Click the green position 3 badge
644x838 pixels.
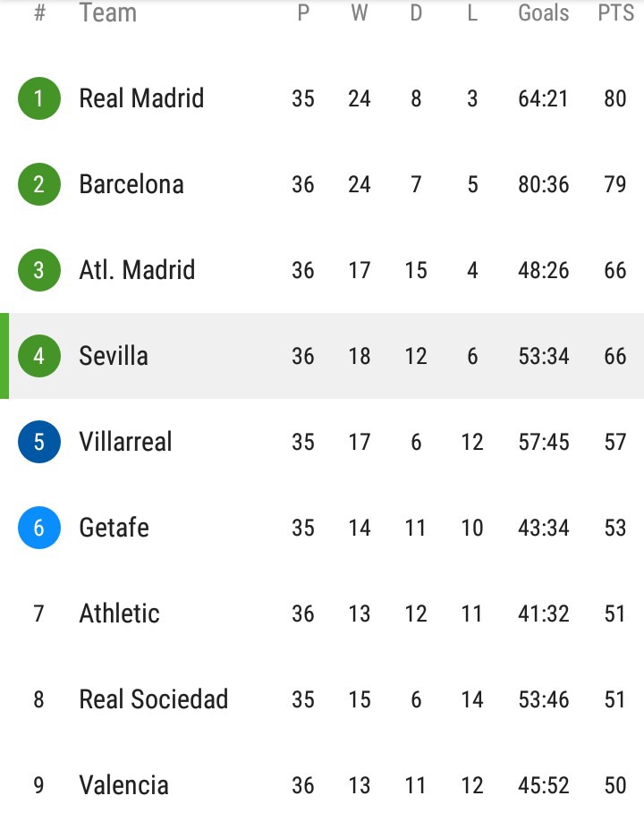[x=38, y=270]
